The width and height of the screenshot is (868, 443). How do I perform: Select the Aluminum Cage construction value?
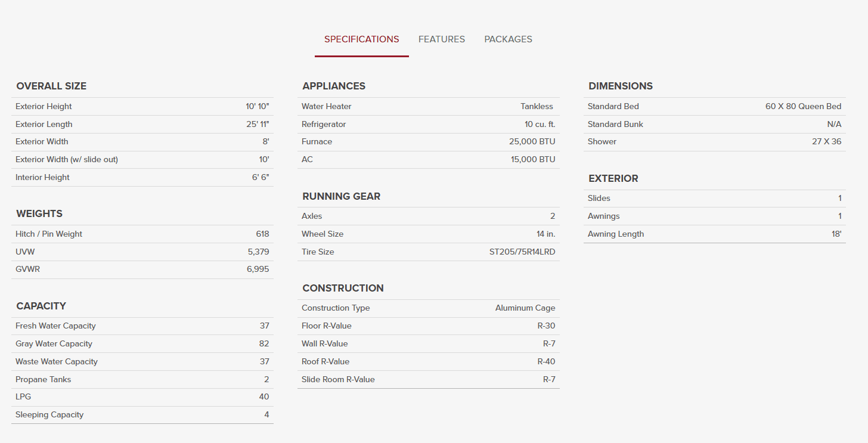[x=525, y=308]
